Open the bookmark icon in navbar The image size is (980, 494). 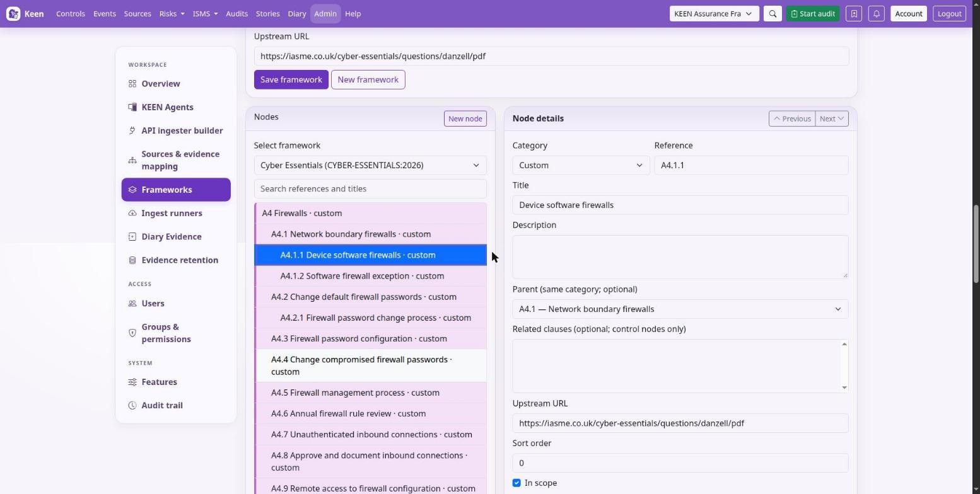[x=854, y=14]
